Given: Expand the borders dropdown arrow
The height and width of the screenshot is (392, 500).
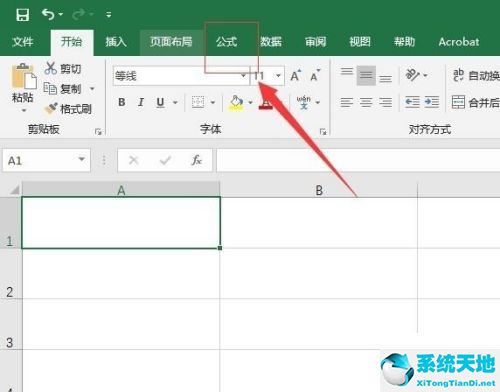Looking at the screenshot, I should pyautogui.click(x=213, y=102).
